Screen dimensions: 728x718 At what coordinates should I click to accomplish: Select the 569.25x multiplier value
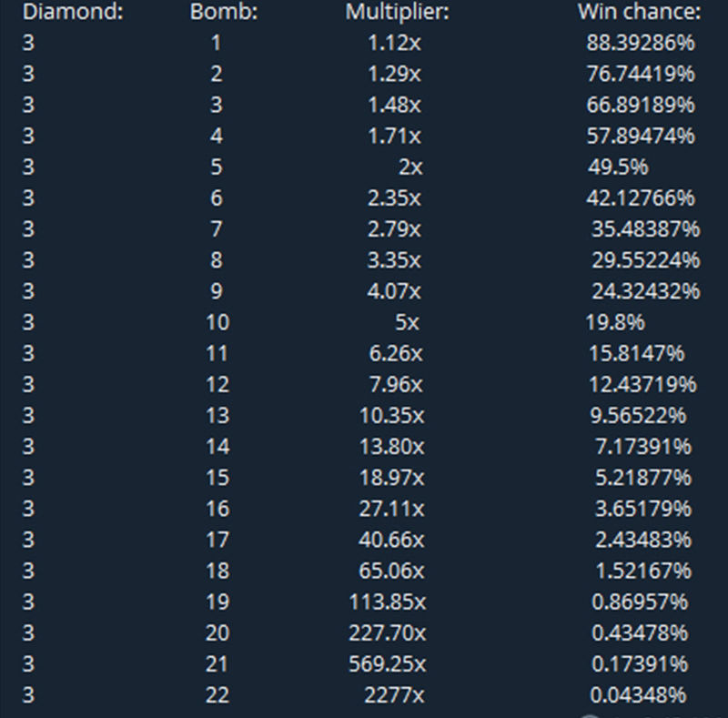[x=388, y=664]
